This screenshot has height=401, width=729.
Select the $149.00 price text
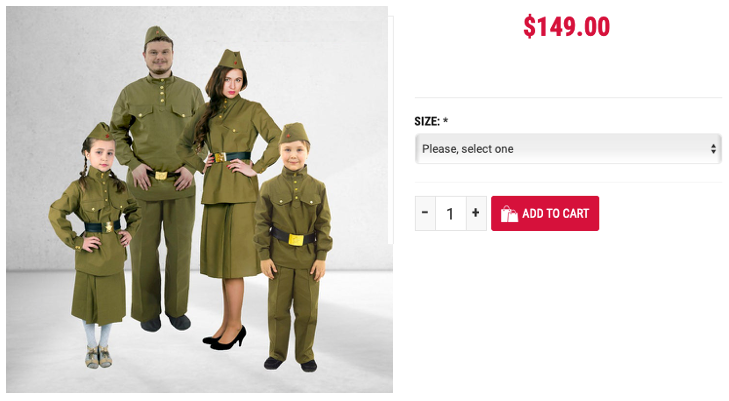click(566, 26)
